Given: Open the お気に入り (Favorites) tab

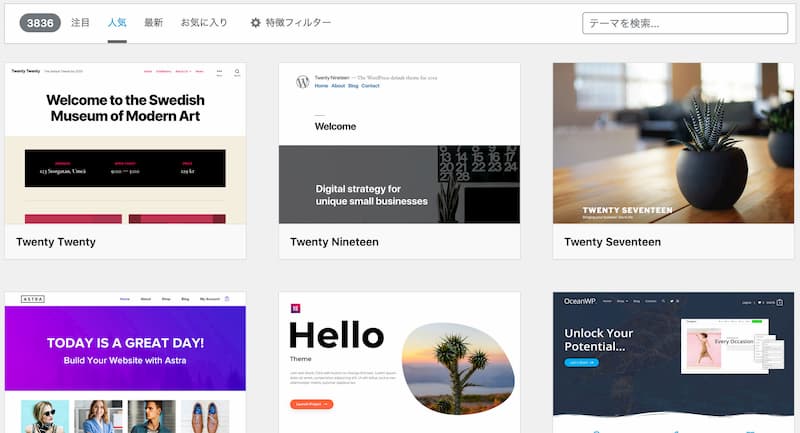Looking at the screenshot, I should (x=204, y=22).
